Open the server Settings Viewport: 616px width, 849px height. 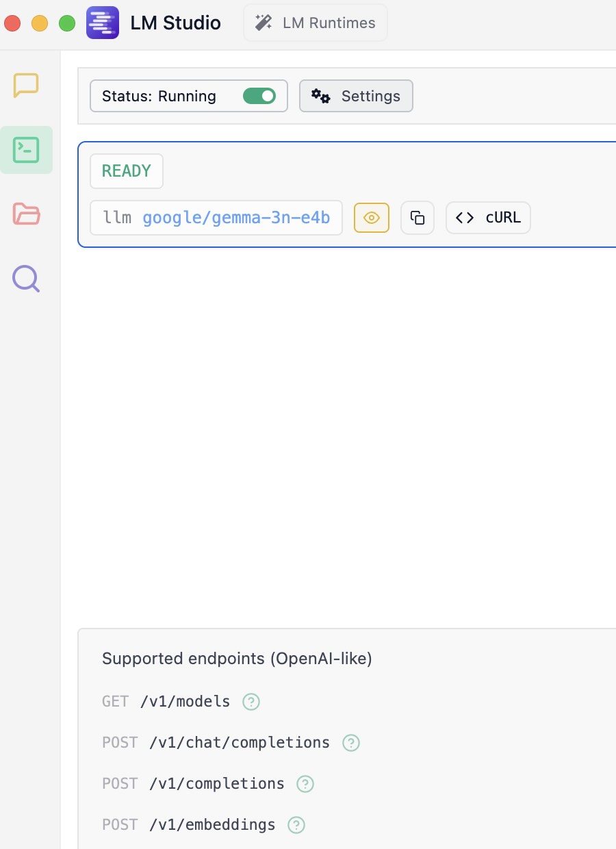tap(356, 96)
